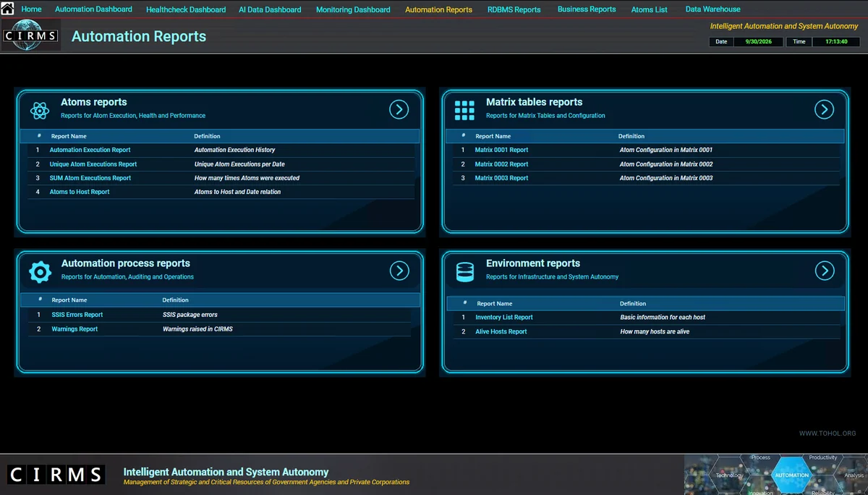
Task: Click the CIRMS globe logo in header
Action: [30, 36]
